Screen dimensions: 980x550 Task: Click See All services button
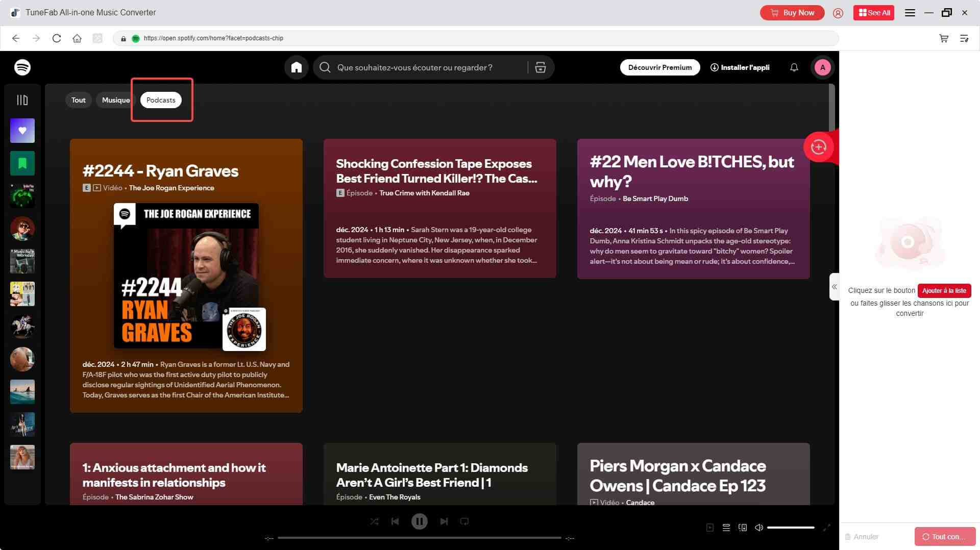(874, 13)
